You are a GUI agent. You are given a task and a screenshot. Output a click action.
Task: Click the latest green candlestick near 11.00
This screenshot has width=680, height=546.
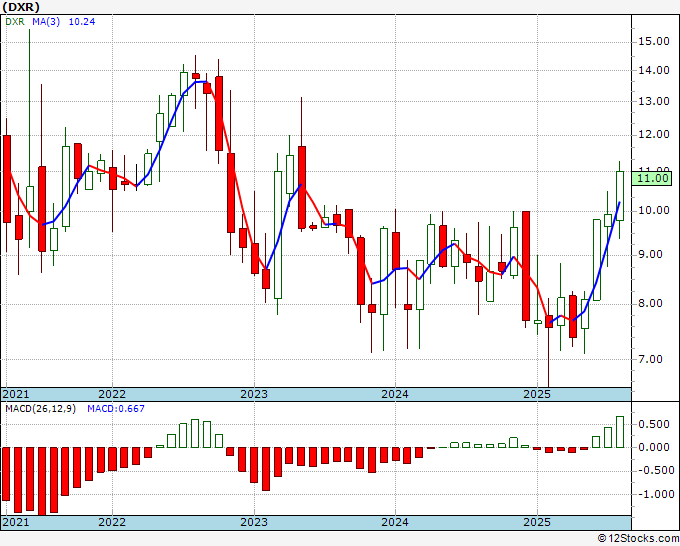click(x=620, y=196)
